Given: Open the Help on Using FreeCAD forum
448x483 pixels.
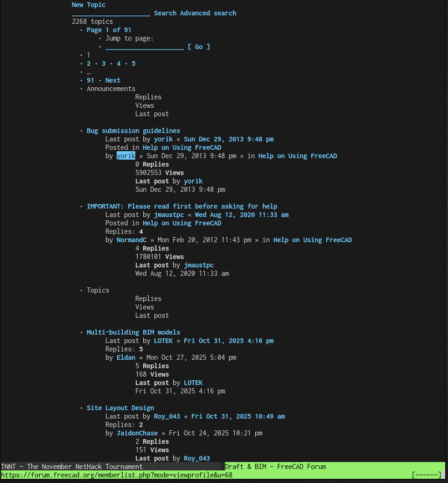Looking at the screenshot, I should click(x=182, y=147).
